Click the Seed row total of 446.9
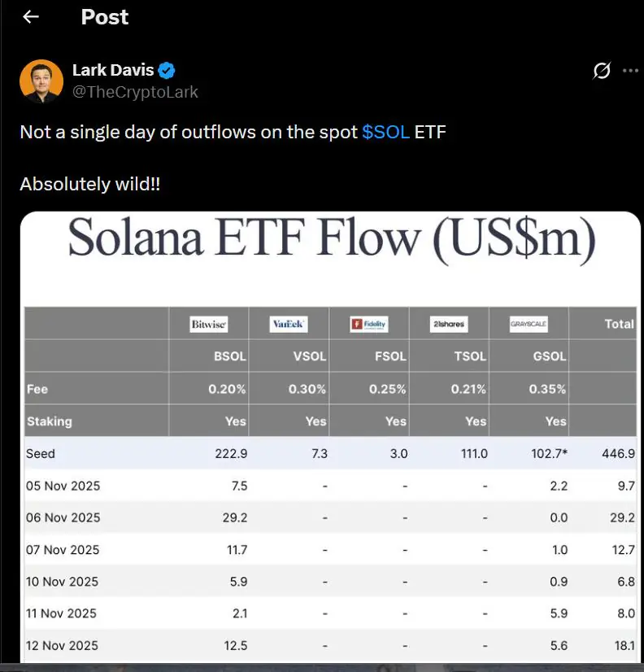The width and height of the screenshot is (644, 672). coord(620,453)
